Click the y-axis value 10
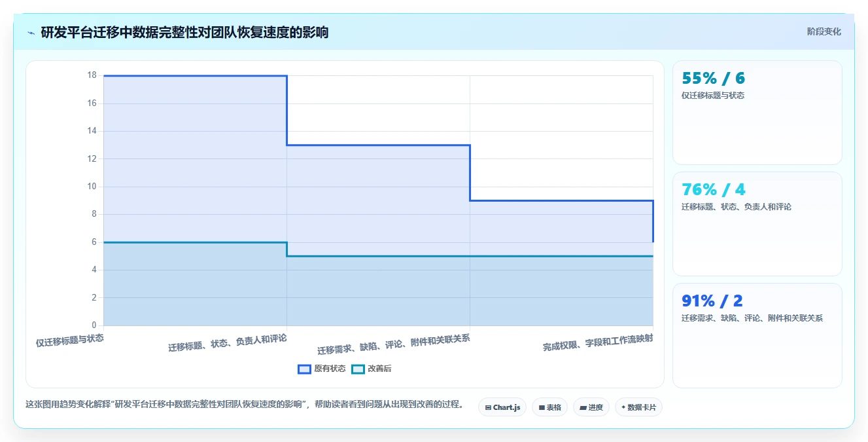 click(92, 187)
